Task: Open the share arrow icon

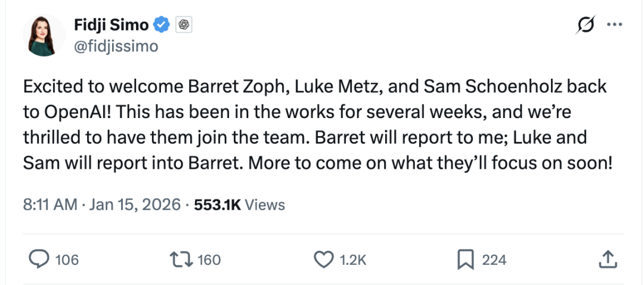Action: [606, 259]
